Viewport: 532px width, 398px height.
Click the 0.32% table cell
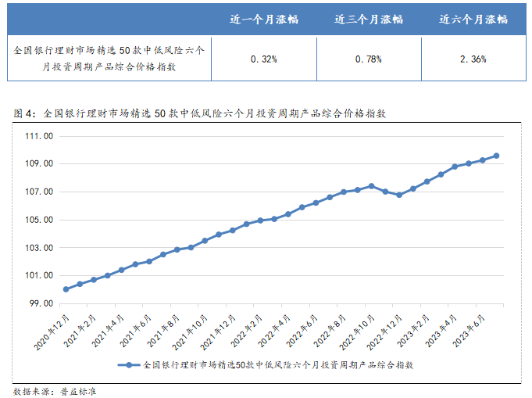click(x=264, y=59)
